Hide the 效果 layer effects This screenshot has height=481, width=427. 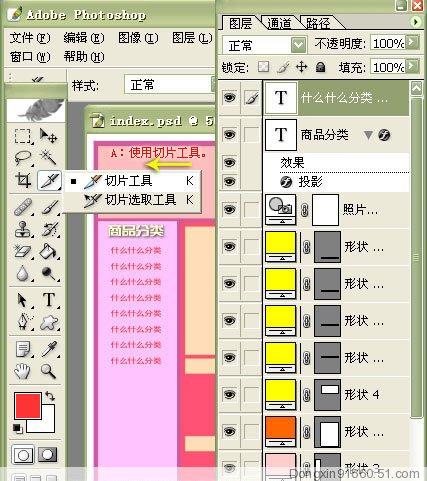pyautogui.click(x=230, y=162)
